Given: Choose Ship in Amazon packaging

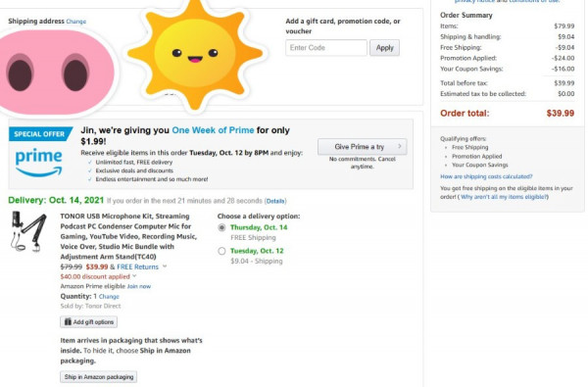Looking at the screenshot, I should [99, 377].
